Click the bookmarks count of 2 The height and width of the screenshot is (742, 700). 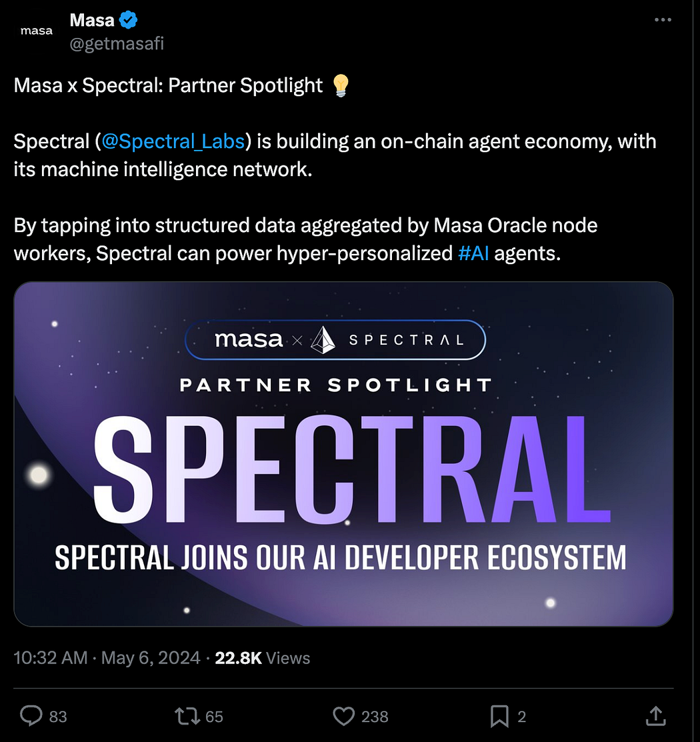pos(522,717)
